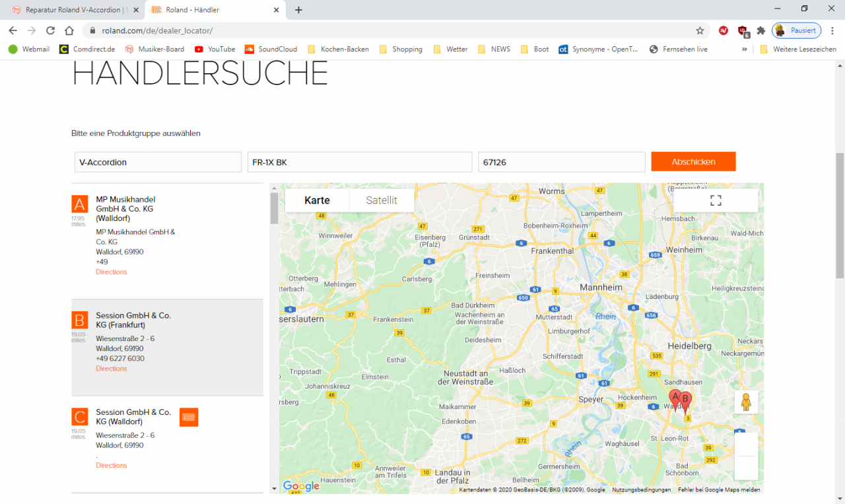Click the Mannheim label on the map
The image size is (845, 504).
[x=601, y=288]
